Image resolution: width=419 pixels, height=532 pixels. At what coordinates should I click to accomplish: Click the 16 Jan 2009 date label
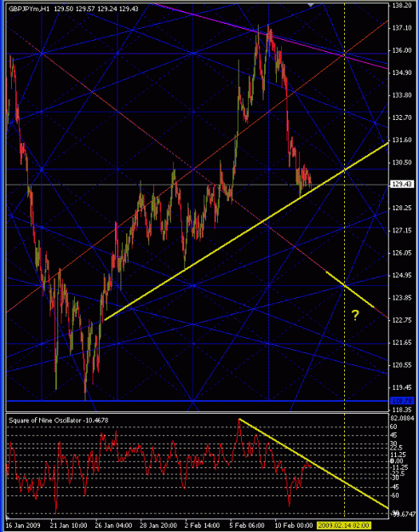[x=23, y=525]
